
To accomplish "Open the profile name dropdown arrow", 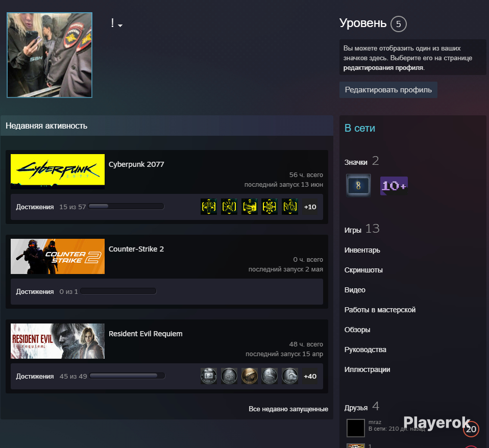I will 120,26.
